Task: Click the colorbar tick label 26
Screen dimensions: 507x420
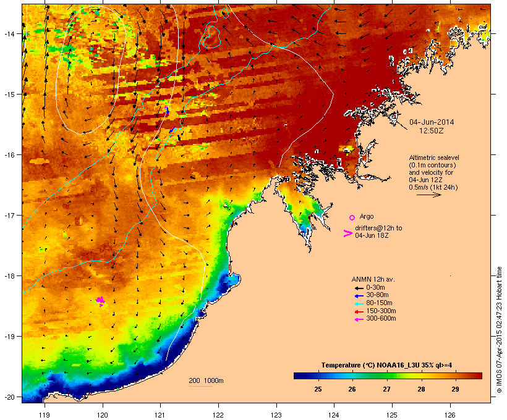Action: pos(352,389)
